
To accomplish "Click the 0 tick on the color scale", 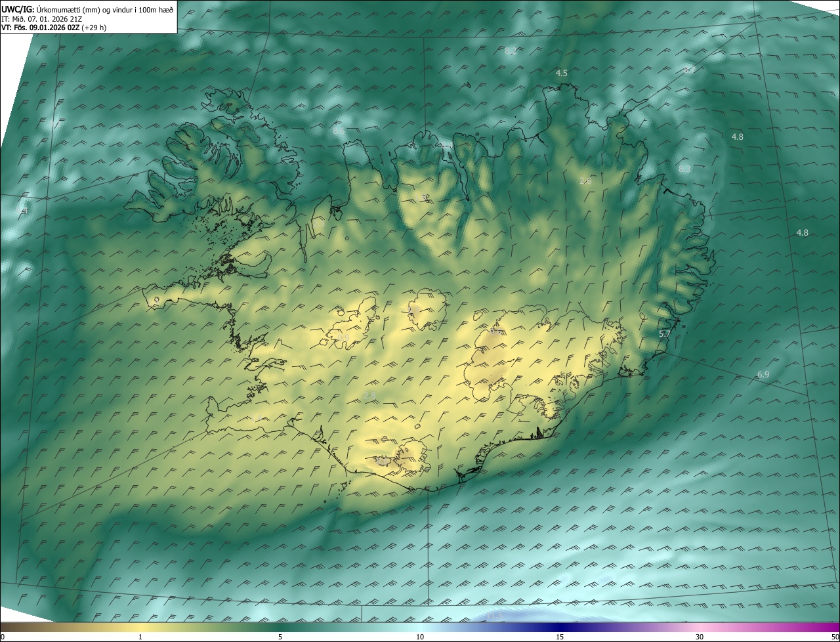I will 3,637.
